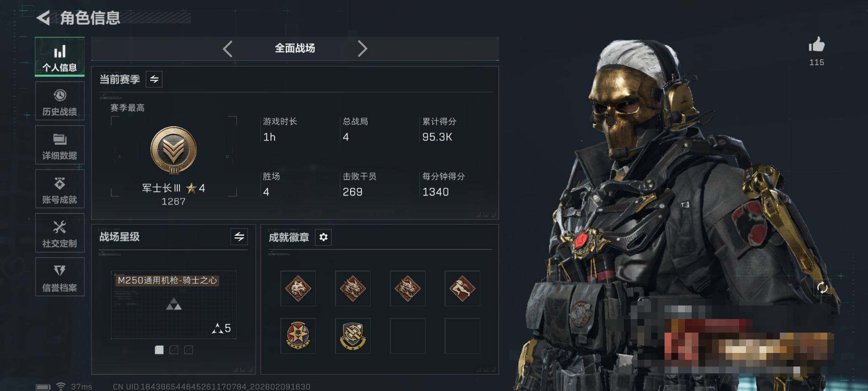
Task: Open the M250通用机枪-骑士之心 weapon card
Action: (174, 305)
